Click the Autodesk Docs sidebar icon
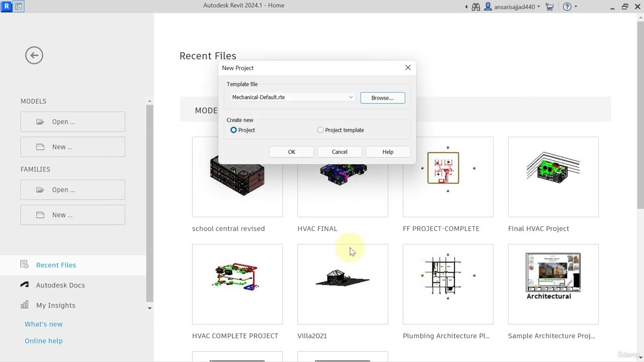Viewport: 644px width, 362px height. [25, 285]
